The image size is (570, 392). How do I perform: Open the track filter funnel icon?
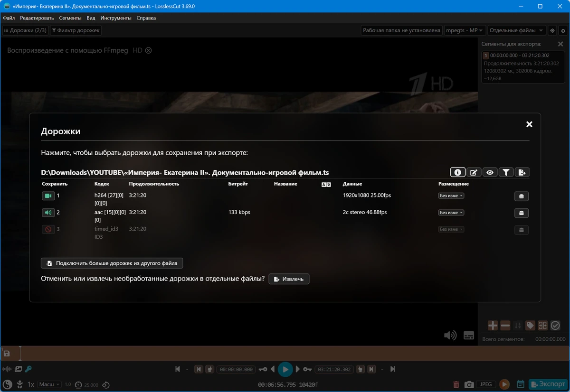coord(506,172)
